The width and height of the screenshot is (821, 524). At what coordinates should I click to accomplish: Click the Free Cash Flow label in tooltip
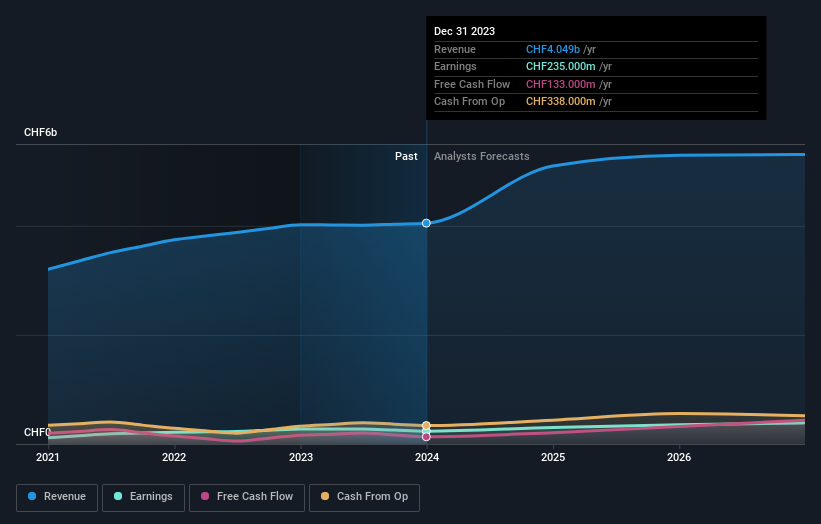472,84
